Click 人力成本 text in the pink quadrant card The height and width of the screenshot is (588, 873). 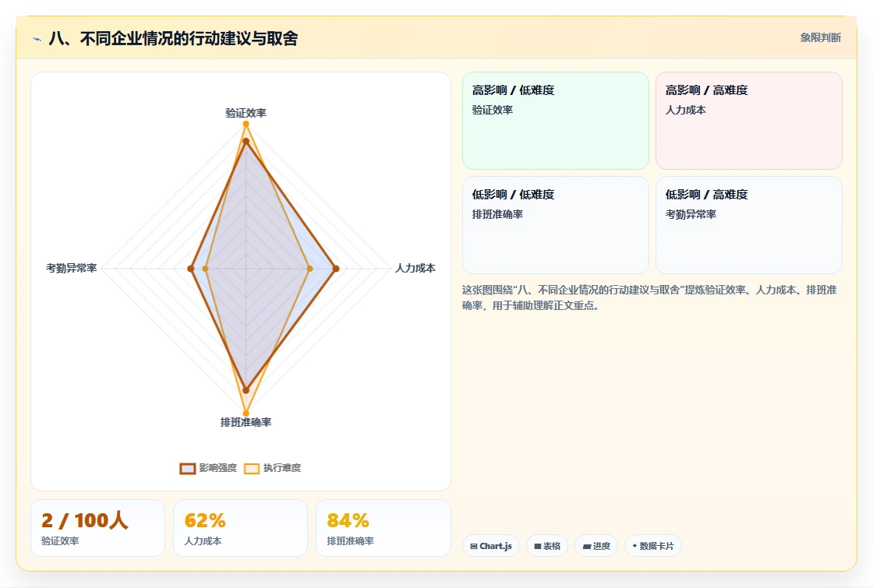click(685, 110)
